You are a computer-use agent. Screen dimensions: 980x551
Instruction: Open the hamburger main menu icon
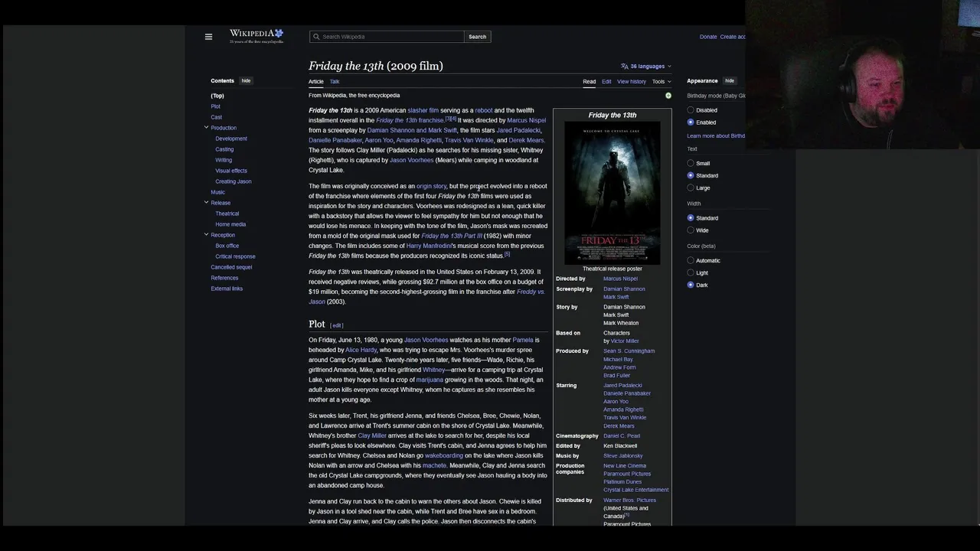point(208,37)
